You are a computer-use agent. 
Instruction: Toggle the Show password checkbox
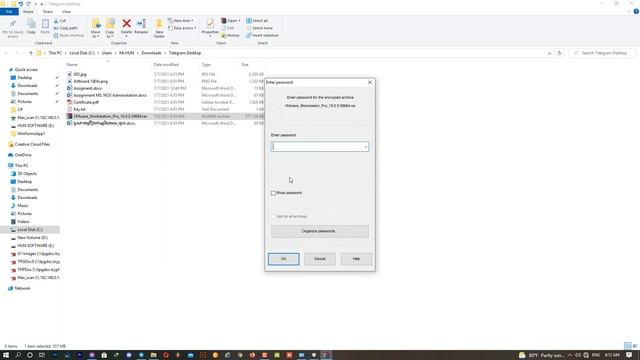tap(273, 193)
